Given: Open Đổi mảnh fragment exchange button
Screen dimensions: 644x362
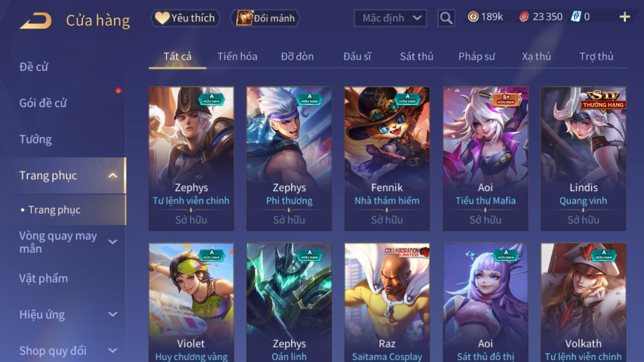Looking at the screenshot, I should 266,18.
